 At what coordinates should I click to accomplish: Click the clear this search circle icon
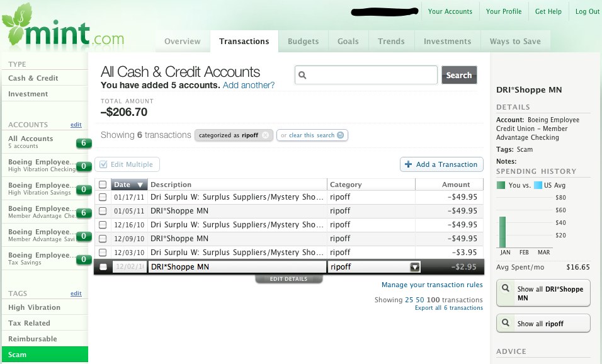(x=340, y=135)
